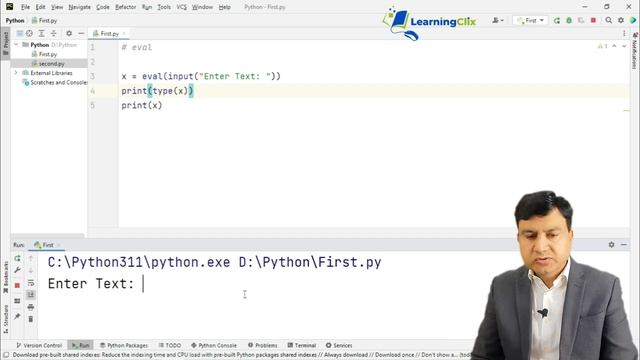Click Rerun icon in Run panel
Image resolution: width=640 pixels, height=360 pixels.
coord(17,258)
